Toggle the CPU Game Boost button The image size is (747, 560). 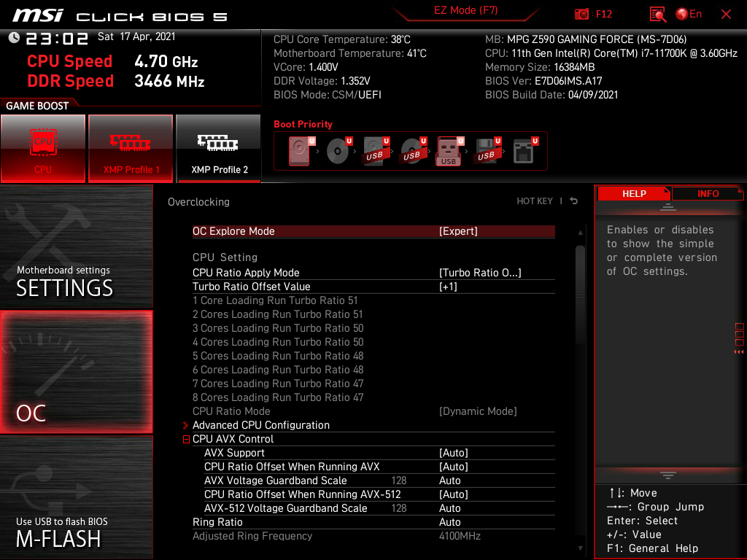click(x=43, y=149)
